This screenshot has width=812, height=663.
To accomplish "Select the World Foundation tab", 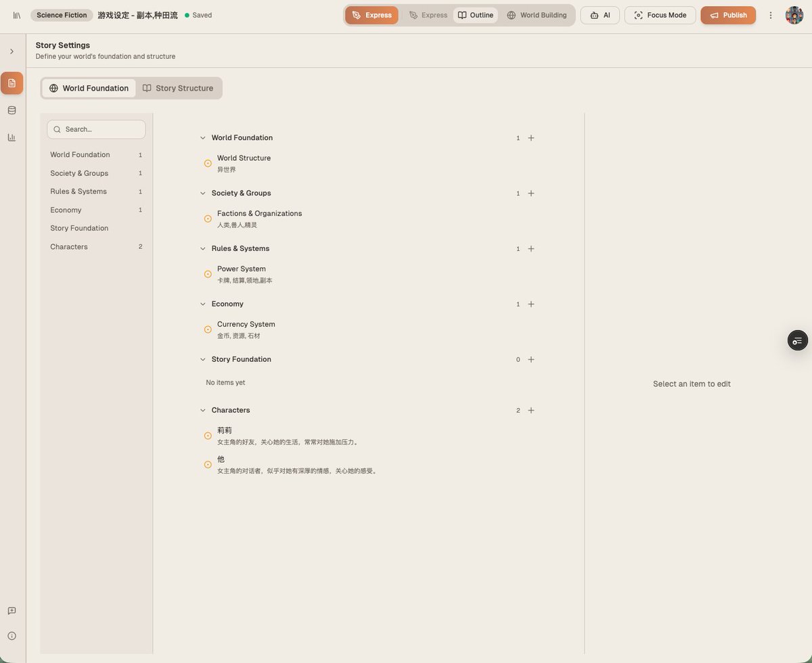I will 89,88.
